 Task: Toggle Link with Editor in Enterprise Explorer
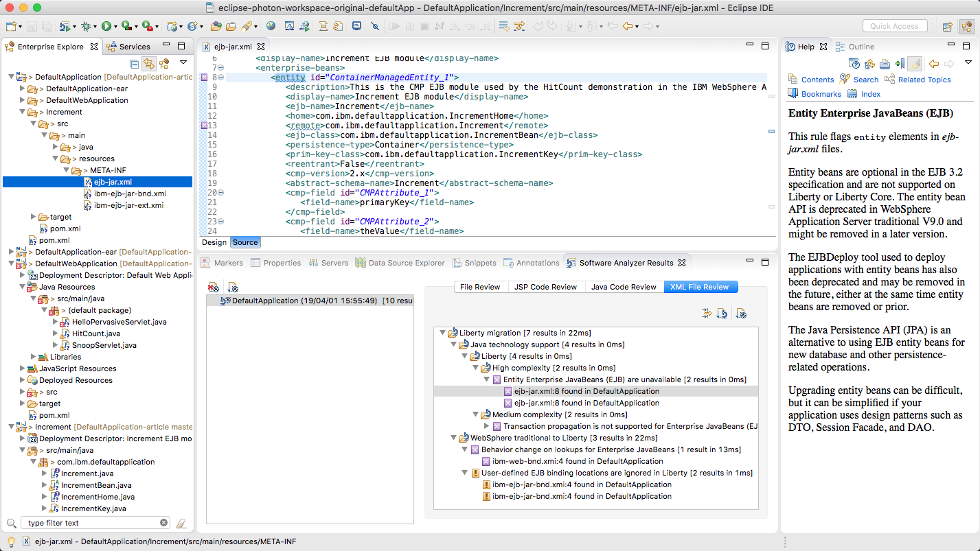point(148,64)
